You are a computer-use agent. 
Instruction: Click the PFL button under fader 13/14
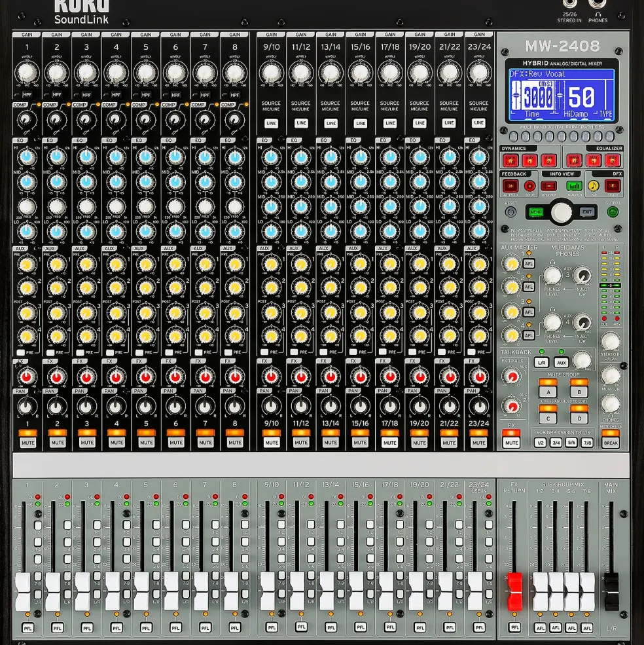click(x=331, y=627)
